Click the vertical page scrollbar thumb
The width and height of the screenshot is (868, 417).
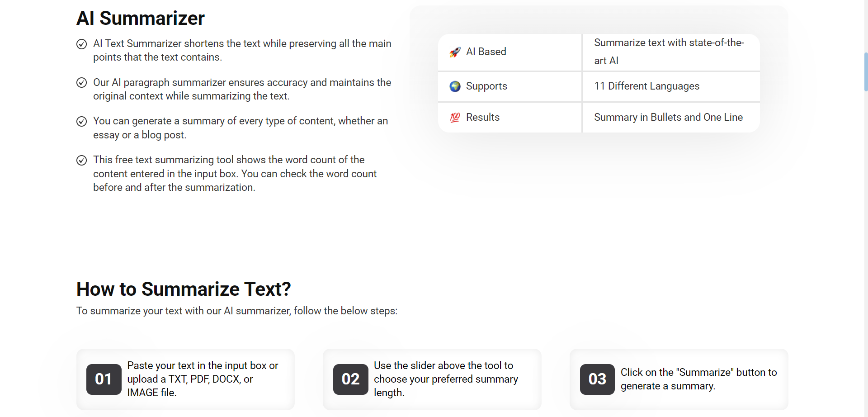click(x=866, y=72)
